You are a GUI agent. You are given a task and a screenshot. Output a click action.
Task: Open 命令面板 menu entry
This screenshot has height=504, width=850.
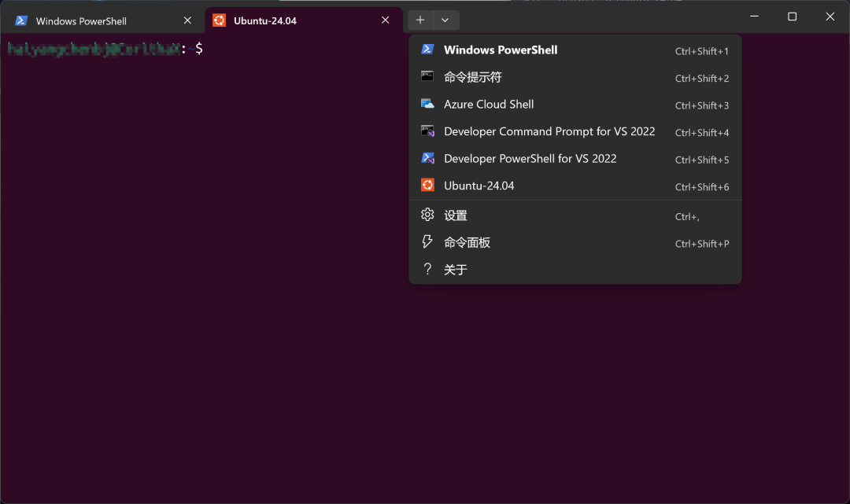(x=575, y=242)
